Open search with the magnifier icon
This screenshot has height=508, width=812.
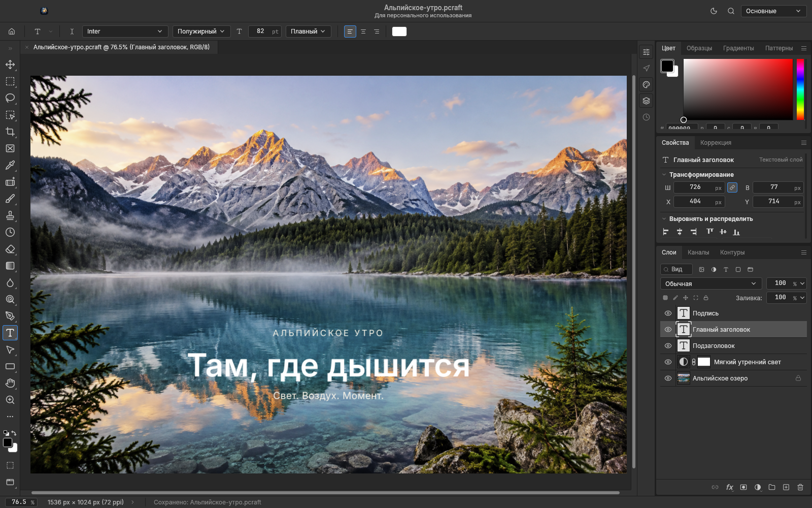tap(731, 11)
